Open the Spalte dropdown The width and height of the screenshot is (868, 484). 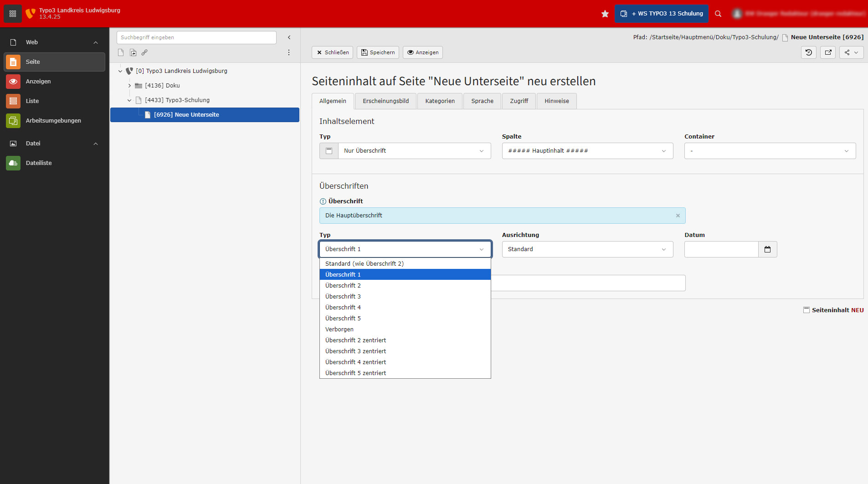click(x=587, y=151)
